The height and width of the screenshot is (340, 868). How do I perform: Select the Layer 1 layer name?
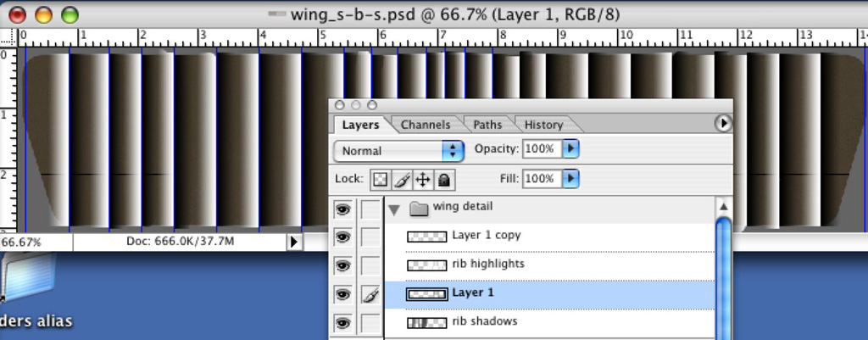[473, 293]
